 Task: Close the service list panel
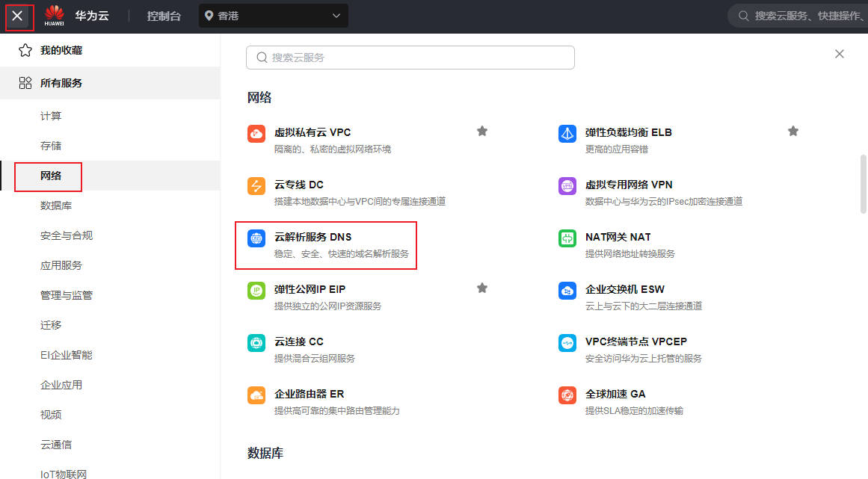pyautogui.click(x=840, y=54)
